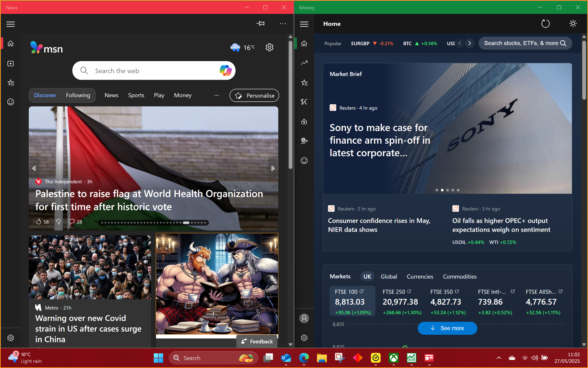This screenshot has height=368, width=588.
Task: Open account profile icon in Money app
Action: [304, 318]
